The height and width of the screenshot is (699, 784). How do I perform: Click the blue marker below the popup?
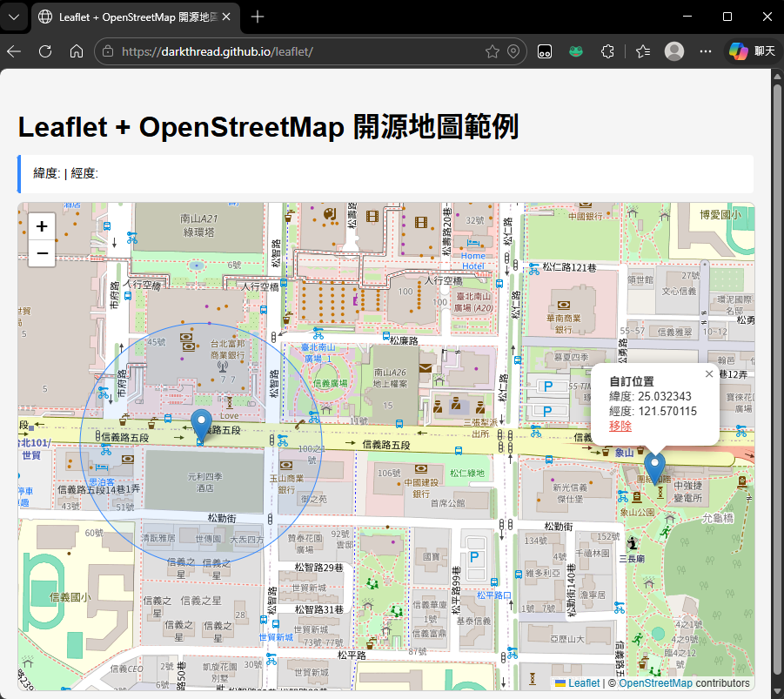click(x=655, y=467)
